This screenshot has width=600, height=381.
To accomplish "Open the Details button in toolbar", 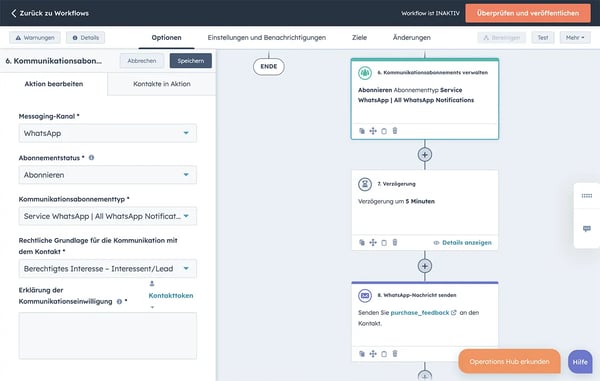I will pyautogui.click(x=85, y=37).
